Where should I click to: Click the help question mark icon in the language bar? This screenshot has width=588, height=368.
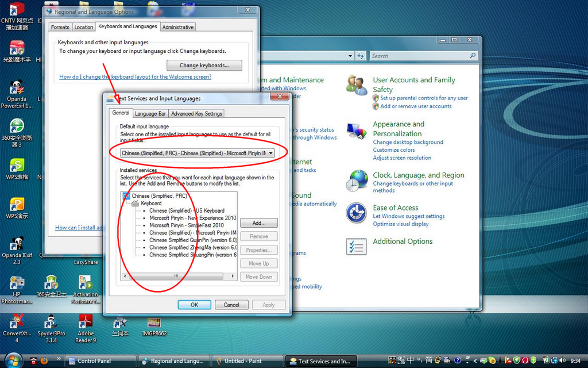[458, 361]
